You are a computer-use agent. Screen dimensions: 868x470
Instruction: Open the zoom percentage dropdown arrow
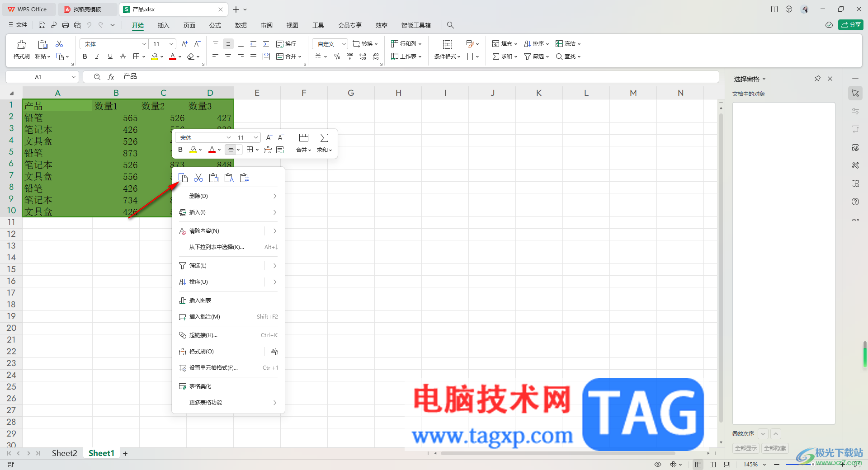click(764, 465)
